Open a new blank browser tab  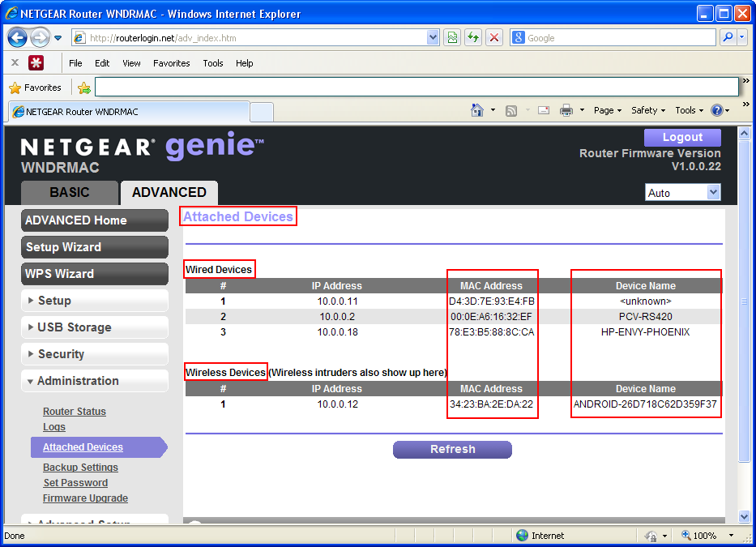[x=262, y=112]
